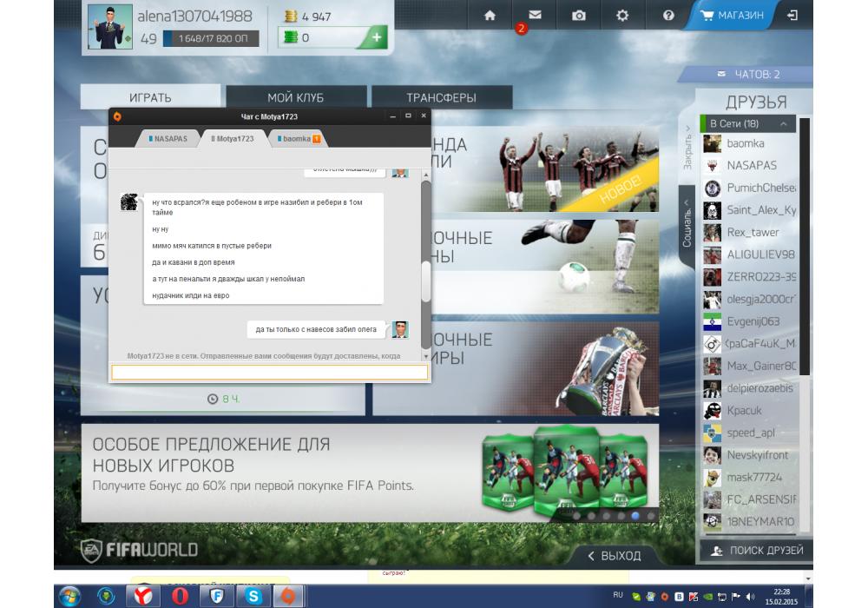Switch to the NASAPAS chat tab
868x608 pixels.
pos(168,139)
